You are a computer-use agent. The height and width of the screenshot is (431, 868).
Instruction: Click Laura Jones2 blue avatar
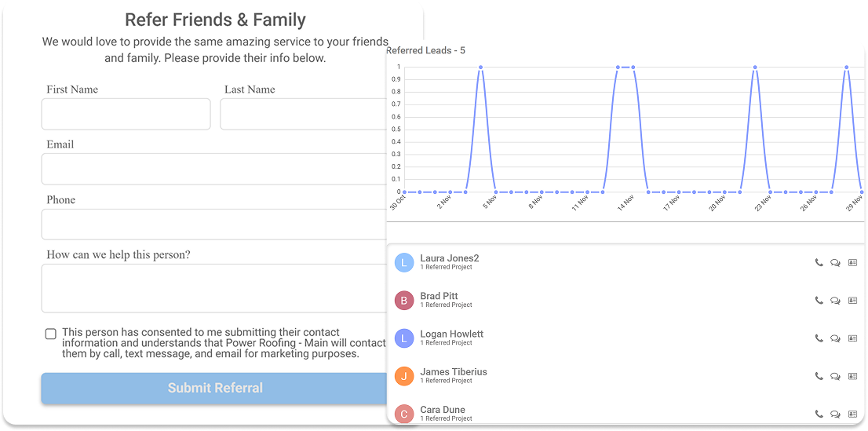tap(404, 262)
